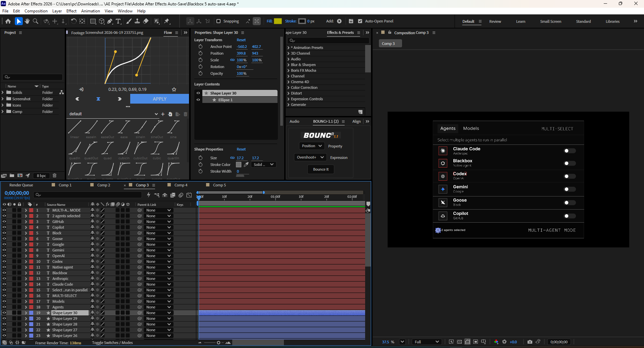Viewport: 644px width, 348px height.
Task: Toggle visibility of Ellipse 1 in Layer Contents
Action: (x=198, y=100)
